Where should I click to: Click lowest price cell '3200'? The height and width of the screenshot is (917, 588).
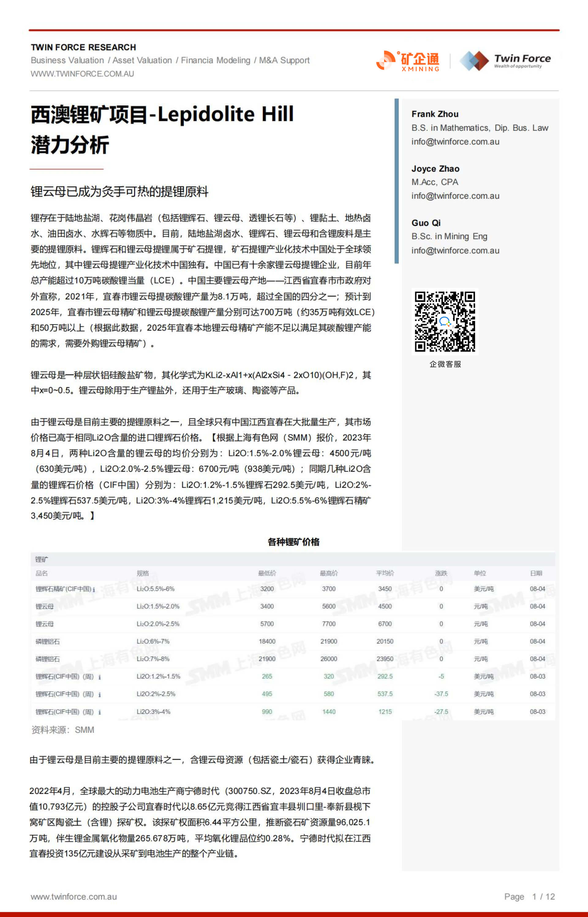pos(267,589)
